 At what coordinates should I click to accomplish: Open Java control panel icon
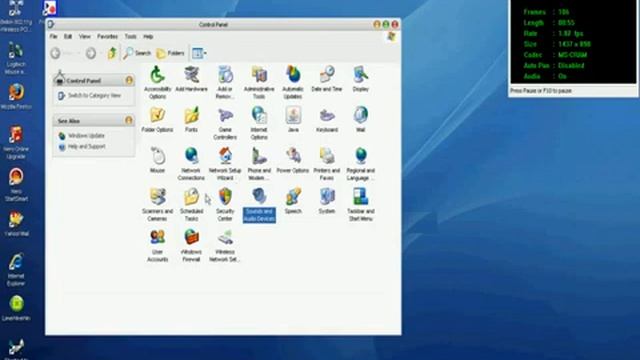(x=293, y=120)
